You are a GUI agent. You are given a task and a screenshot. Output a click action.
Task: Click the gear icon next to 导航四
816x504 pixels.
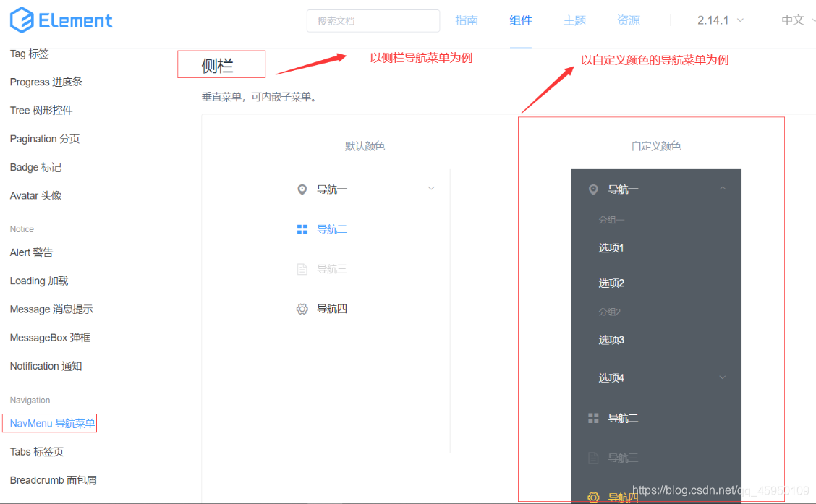(x=302, y=308)
